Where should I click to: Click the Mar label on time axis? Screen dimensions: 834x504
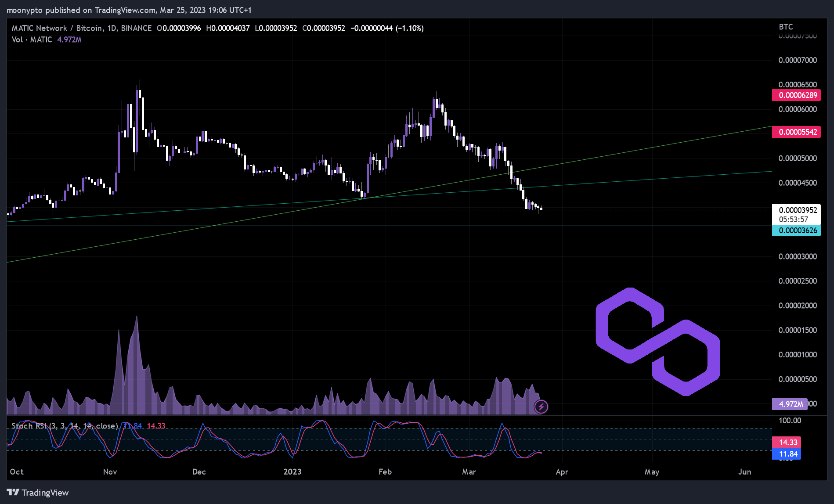pos(469,472)
